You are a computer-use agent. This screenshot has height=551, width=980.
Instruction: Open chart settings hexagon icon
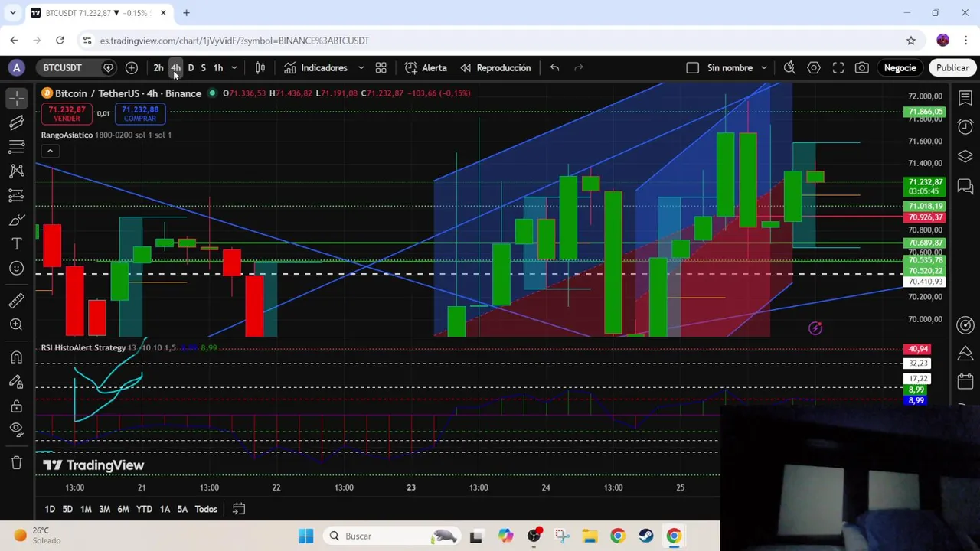[814, 68]
